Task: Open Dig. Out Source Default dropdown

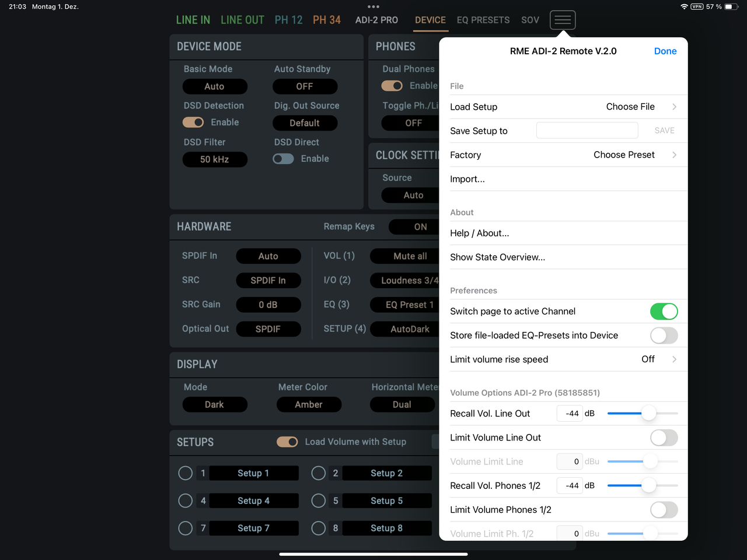Action: point(305,123)
